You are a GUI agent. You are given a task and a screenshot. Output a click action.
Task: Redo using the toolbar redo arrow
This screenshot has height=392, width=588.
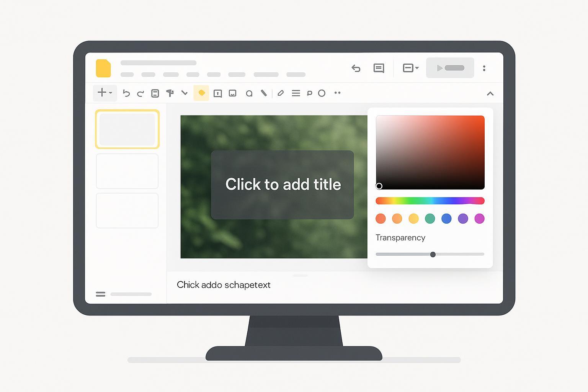click(140, 93)
